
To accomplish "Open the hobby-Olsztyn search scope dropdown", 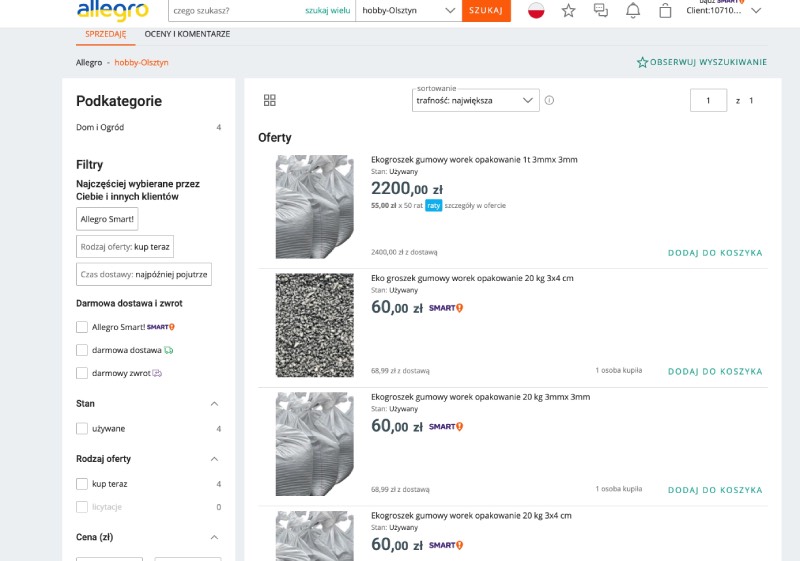I will [x=409, y=11].
